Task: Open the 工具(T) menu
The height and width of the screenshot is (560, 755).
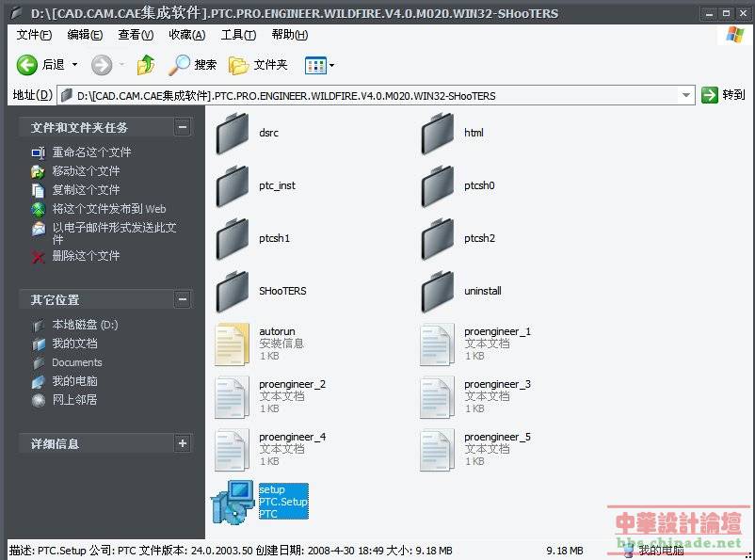Action: [x=238, y=35]
